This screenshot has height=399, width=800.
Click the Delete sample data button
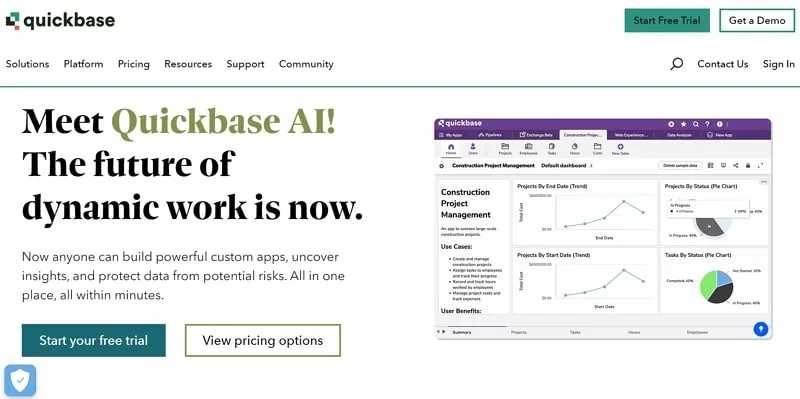[x=680, y=165]
